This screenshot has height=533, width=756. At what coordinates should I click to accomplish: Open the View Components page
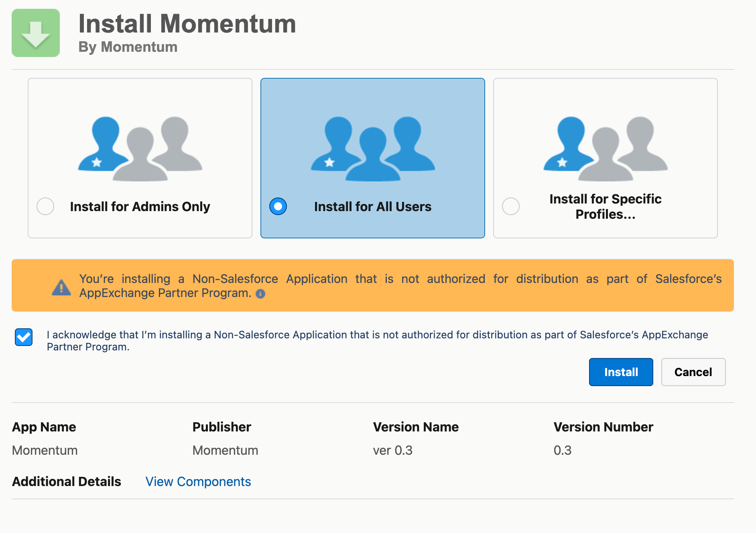click(198, 481)
